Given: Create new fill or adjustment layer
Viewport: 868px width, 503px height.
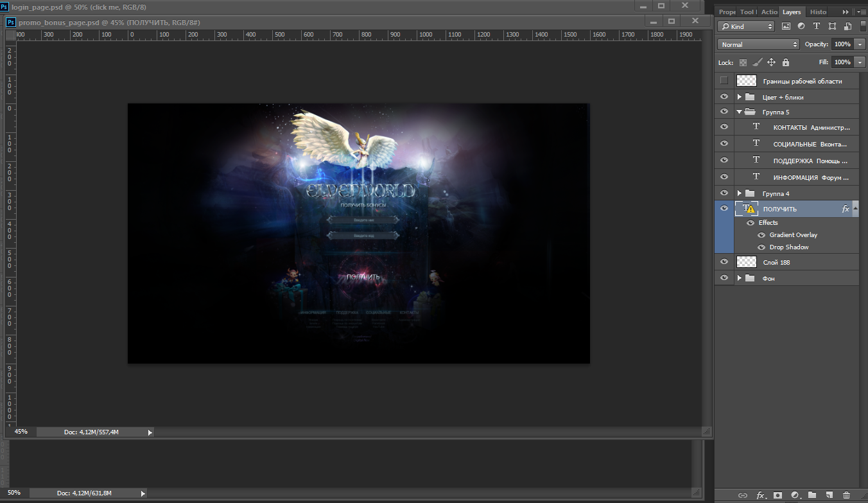Looking at the screenshot, I should pyautogui.click(x=795, y=495).
